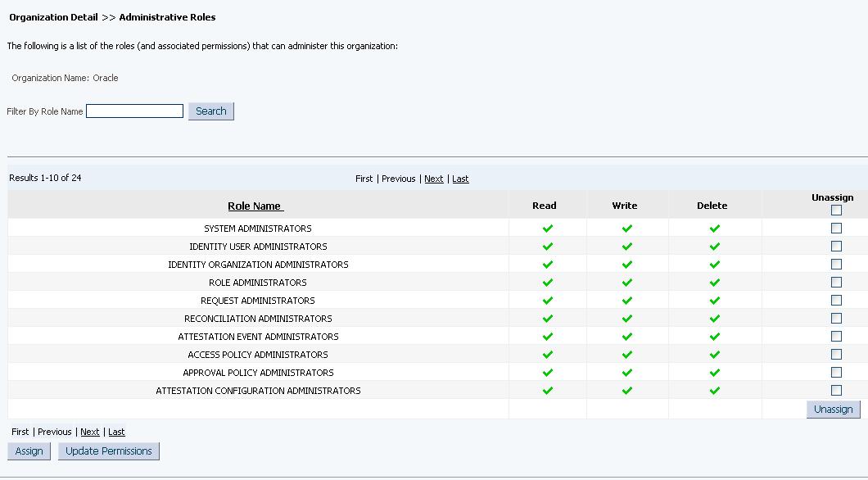Select the IDENTITY ORGANIZATION ADMINISTRATORS role name

coord(258,265)
